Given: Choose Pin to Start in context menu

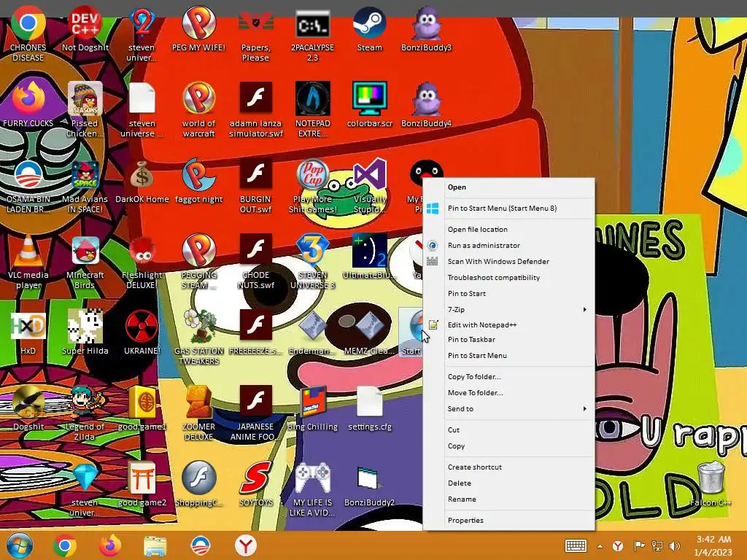Looking at the screenshot, I should (508, 293).
